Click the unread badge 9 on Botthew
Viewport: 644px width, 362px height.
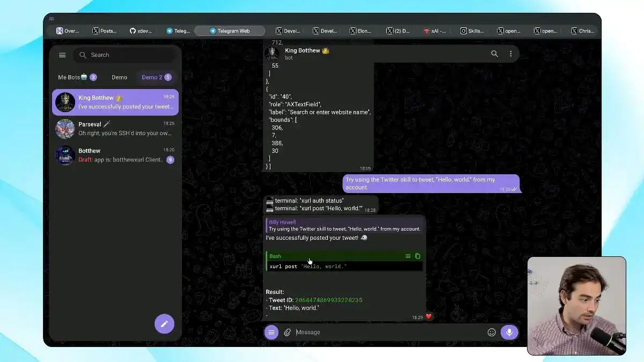click(170, 160)
